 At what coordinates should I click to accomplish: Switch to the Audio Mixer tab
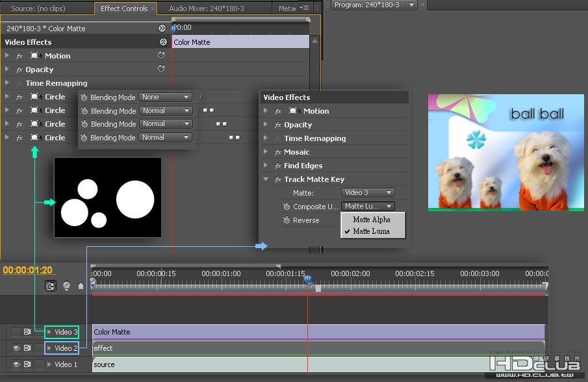pos(206,8)
